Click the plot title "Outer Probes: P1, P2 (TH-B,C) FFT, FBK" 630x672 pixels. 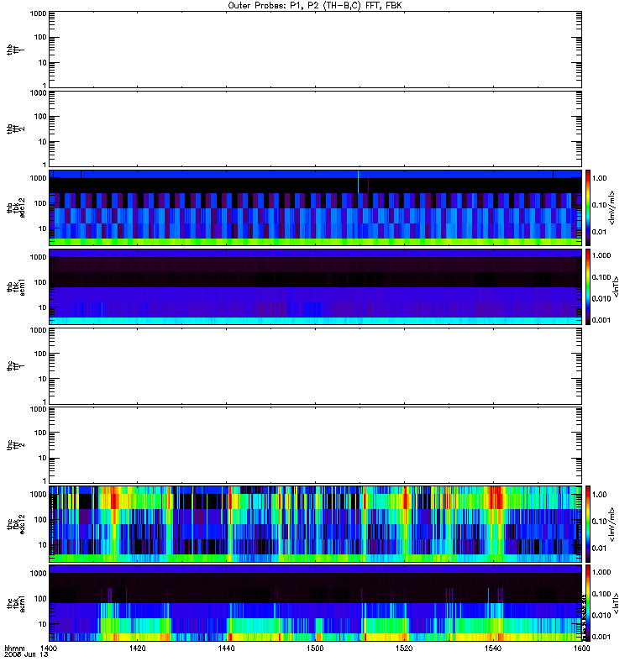click(315, 6)
